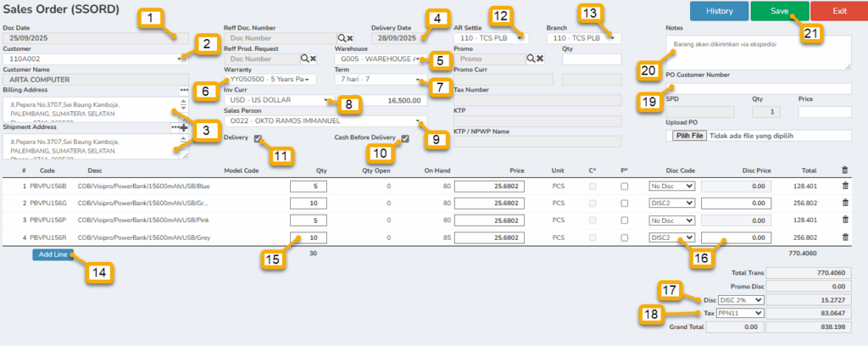The height and width of the screenshot is (346, 868).
Task: Toggle the Cash Before Delivery checkbox
Action: coord(405,138)
